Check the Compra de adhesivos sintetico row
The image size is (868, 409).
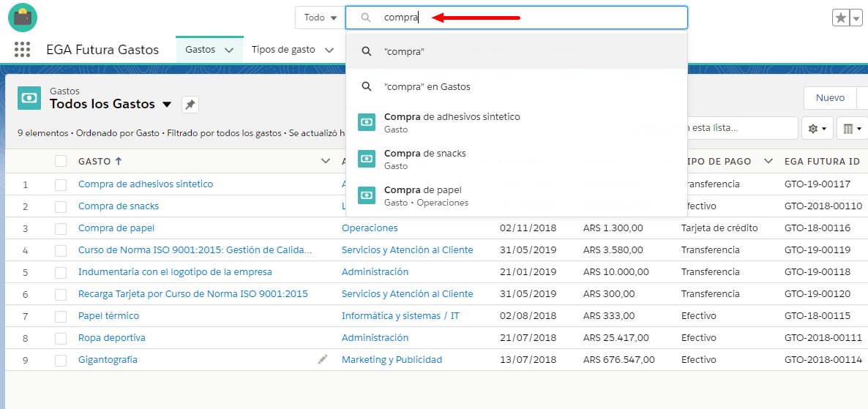[61, 184]
